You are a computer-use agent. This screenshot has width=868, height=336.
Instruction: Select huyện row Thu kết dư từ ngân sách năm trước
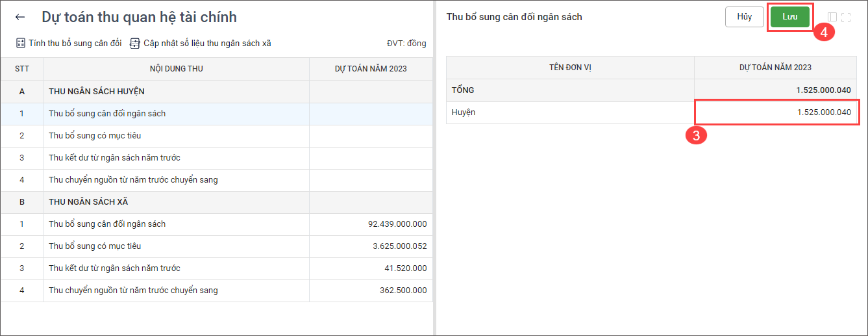pos(114,158)
